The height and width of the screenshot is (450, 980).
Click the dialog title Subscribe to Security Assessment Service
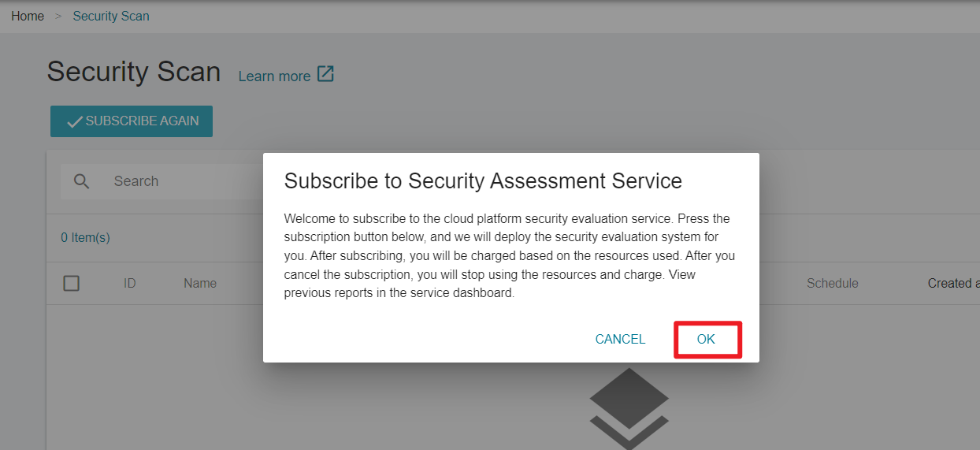(x=483, y=181)
